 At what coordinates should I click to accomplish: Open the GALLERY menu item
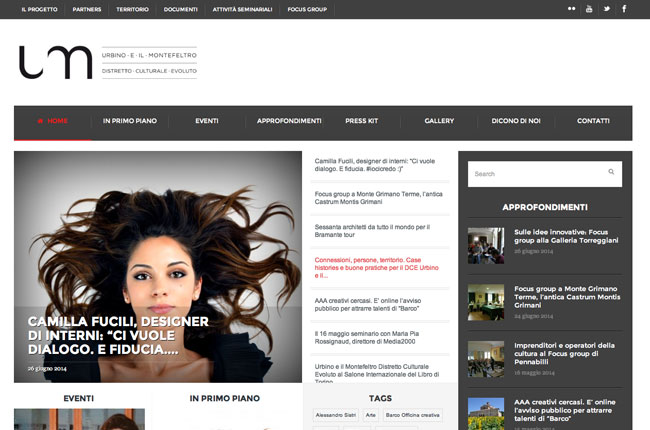pos(439,121)
